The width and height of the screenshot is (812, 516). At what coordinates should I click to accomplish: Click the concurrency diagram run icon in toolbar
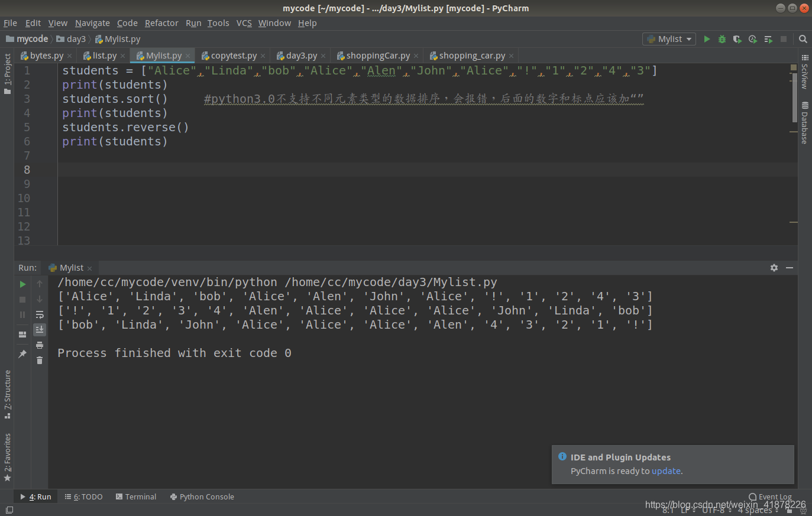tap(768, 39)
